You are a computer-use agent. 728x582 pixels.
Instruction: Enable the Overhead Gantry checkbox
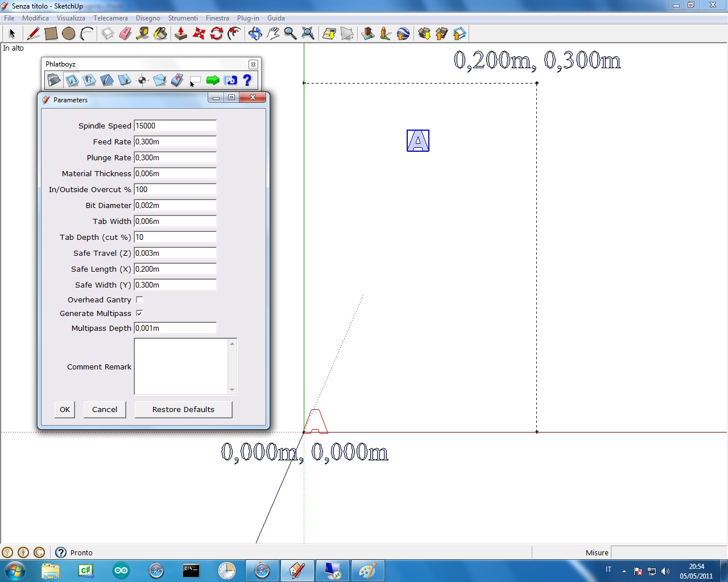point(139,300)
